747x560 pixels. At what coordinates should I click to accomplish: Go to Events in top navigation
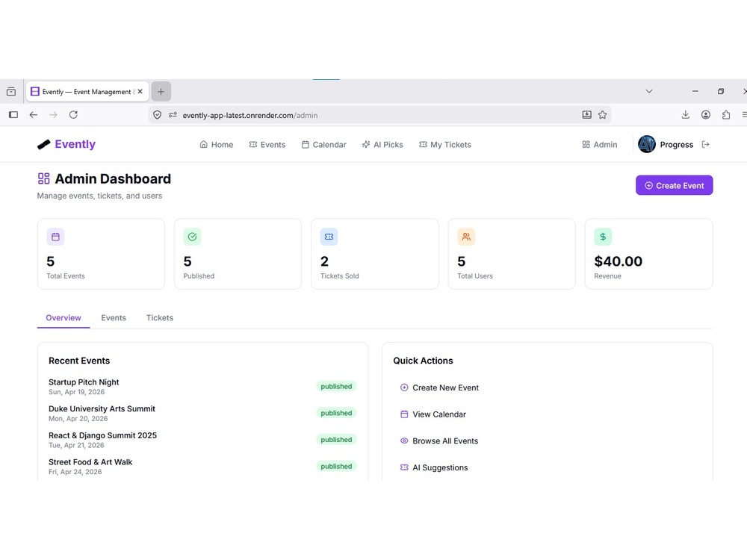(x=267, y=145)
